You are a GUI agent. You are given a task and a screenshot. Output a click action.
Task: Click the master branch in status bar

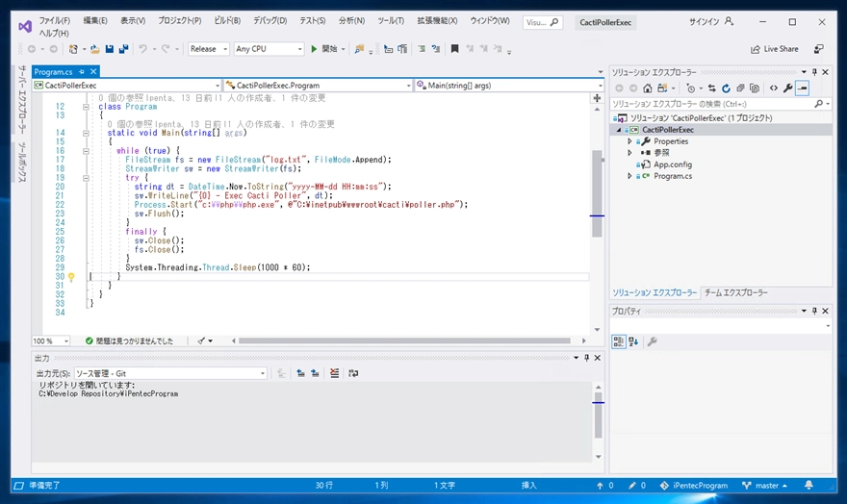[764, 486]
